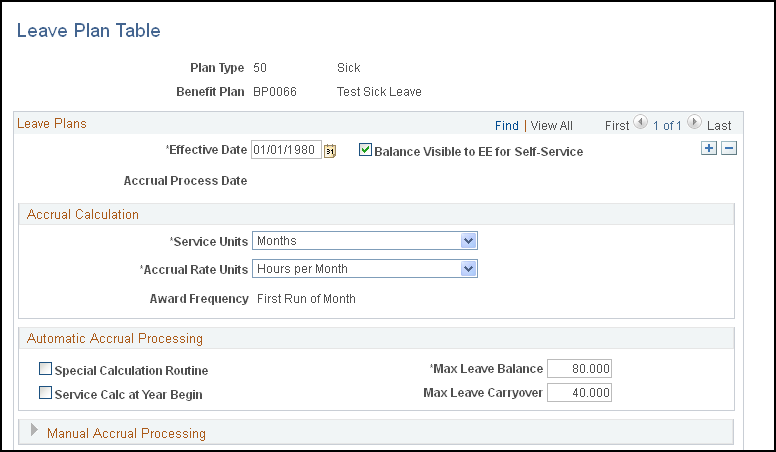Jump to the Last leave plan row

tap(719, 126)
